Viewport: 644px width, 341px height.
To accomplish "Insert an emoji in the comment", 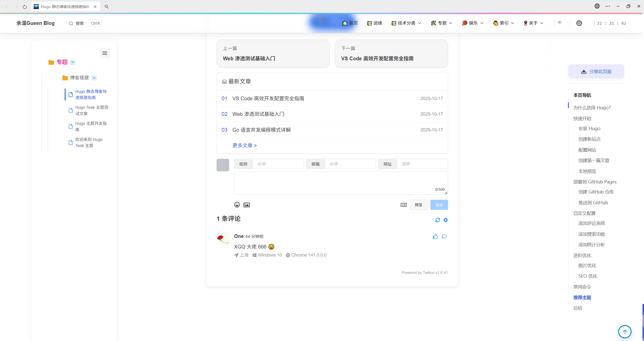I will pos(237,205).
